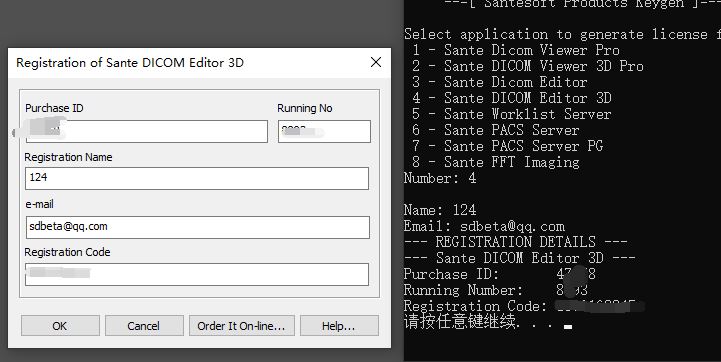Click the e-mail field with sdbeta@qq.com
The image size is (721, 362).
pyautogui.click(x=198, y=228)
